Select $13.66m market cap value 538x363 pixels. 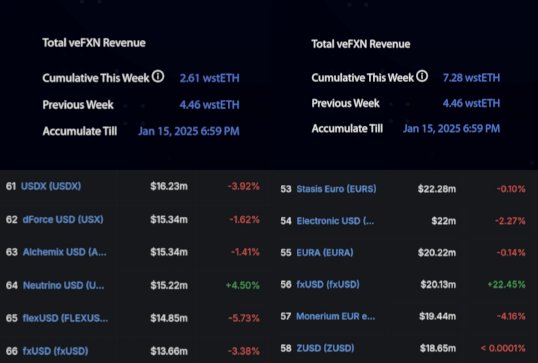[169, 351]
